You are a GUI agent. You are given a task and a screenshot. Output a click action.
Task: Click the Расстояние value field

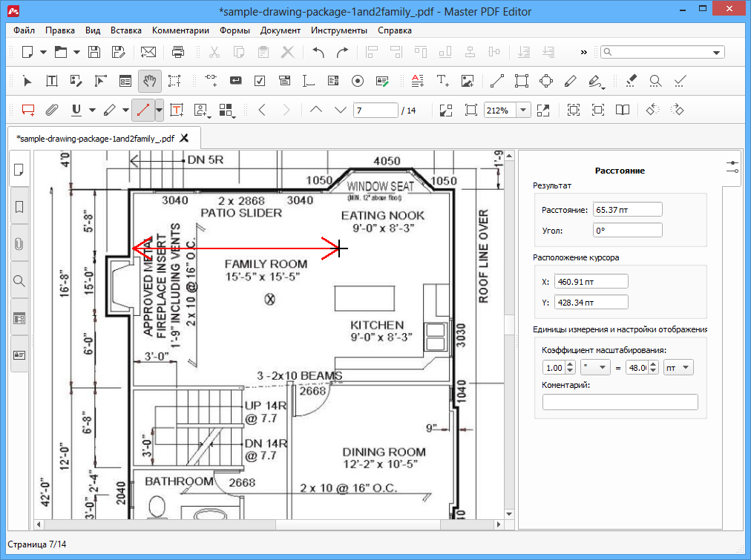click(x=627, y=210)
